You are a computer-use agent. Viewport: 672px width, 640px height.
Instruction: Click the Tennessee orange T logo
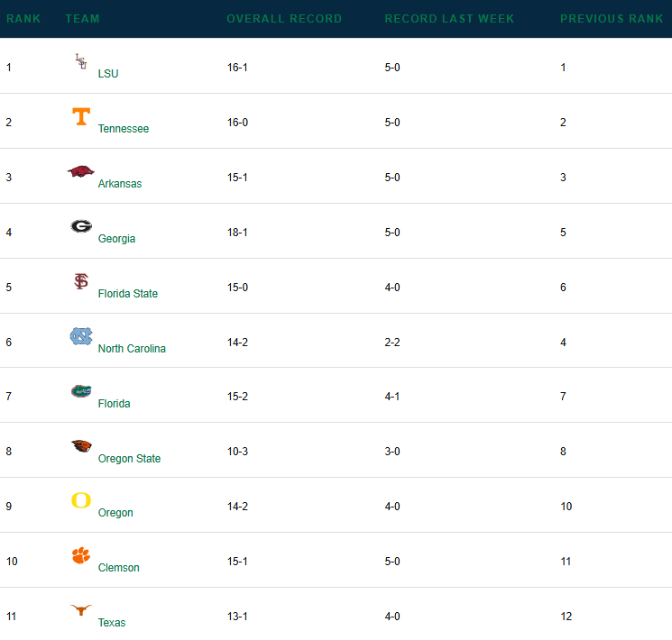click(x=81, y=116)
